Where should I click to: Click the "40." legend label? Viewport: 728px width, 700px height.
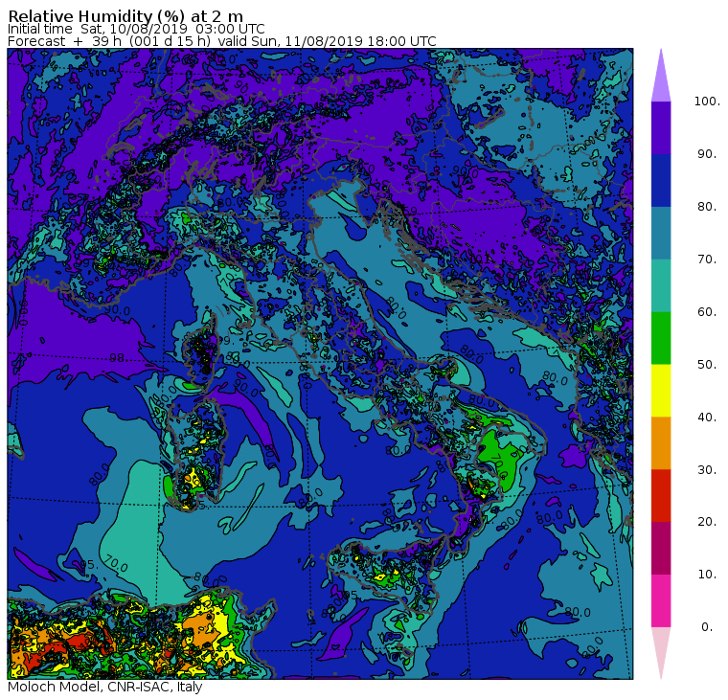[707, 417]
